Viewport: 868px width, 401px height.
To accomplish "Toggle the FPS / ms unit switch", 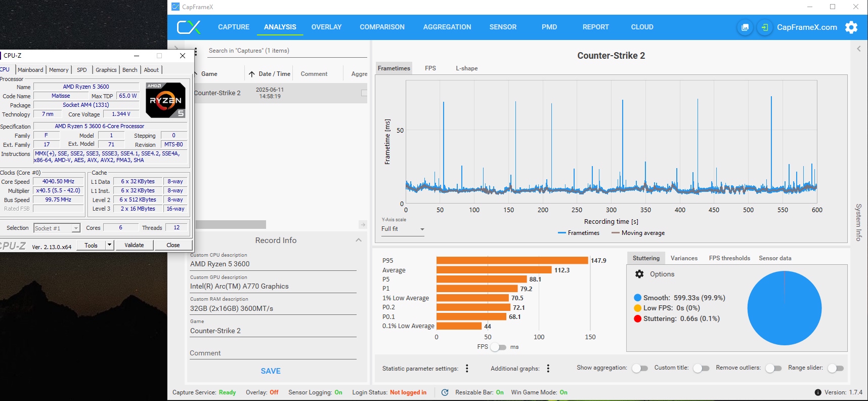I will coord(498,347).
